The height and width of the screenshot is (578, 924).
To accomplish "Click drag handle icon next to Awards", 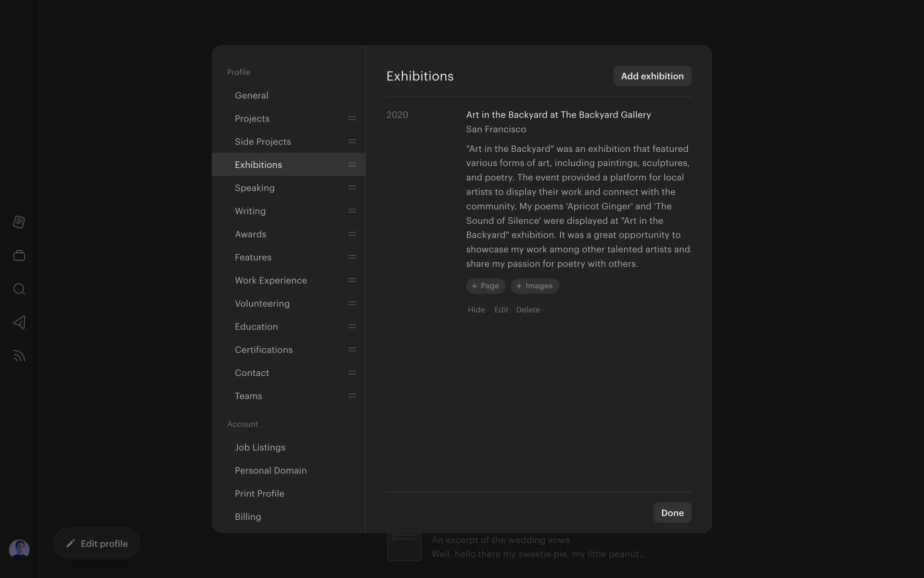I will [352, 234].
